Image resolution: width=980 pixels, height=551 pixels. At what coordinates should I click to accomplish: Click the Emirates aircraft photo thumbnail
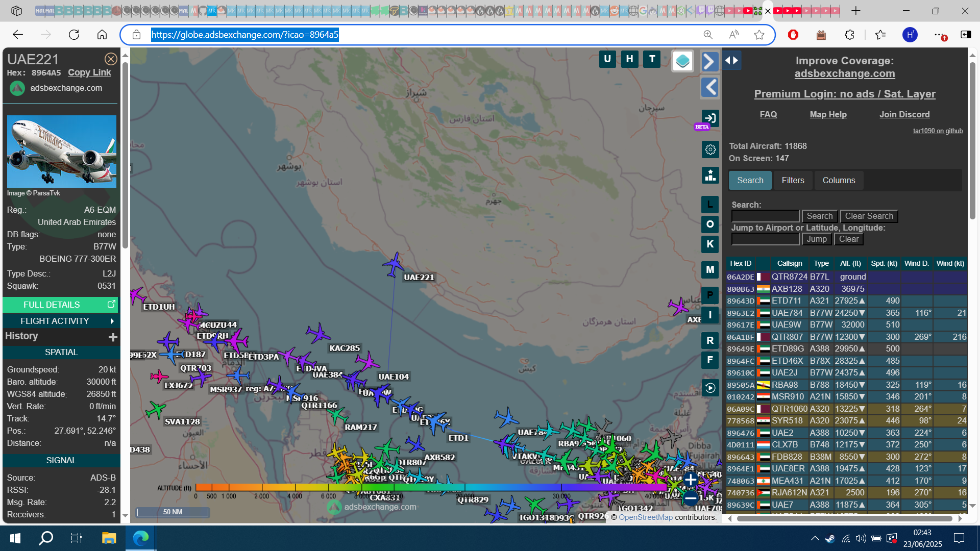62,152
